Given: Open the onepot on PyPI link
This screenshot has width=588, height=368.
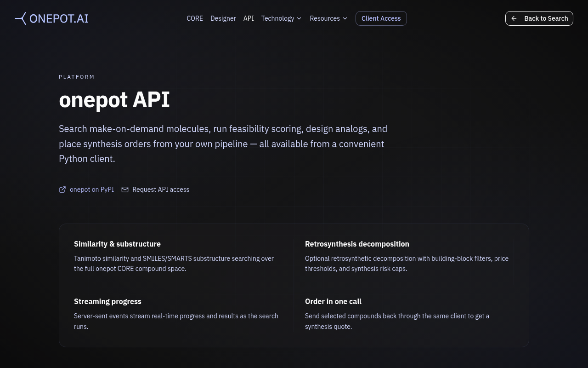Looking at the screenshot, I should (86, 190).
